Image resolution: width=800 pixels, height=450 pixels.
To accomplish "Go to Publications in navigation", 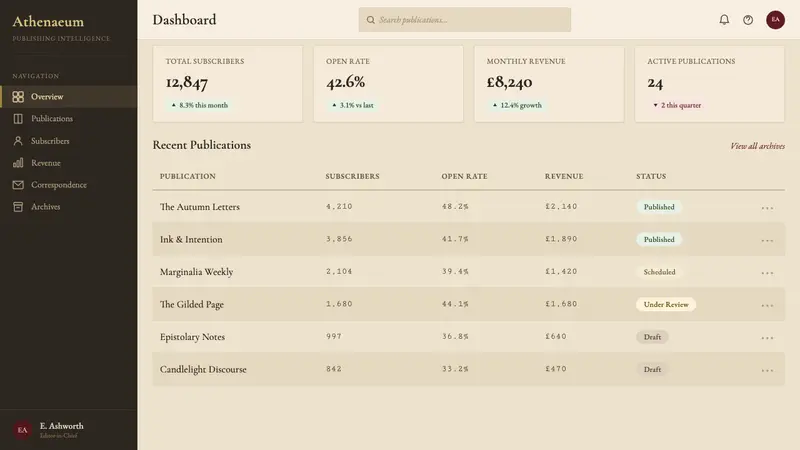I will [x=68, y=118].
